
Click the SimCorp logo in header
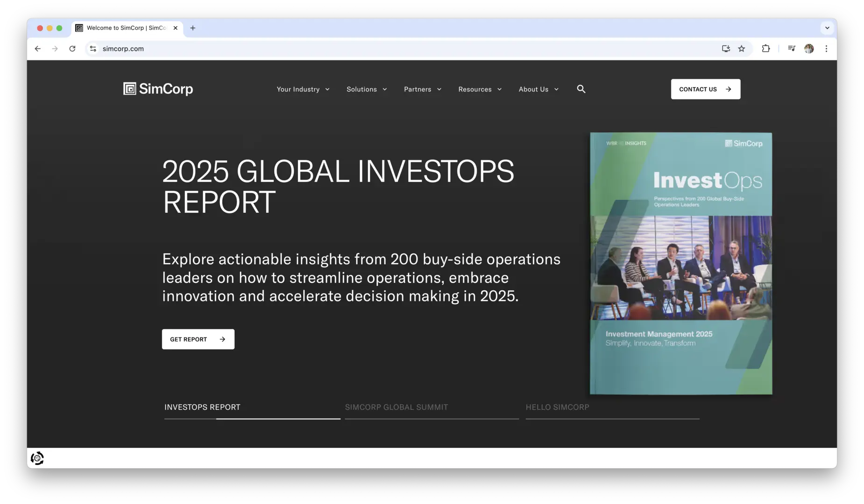click(158, 89)
